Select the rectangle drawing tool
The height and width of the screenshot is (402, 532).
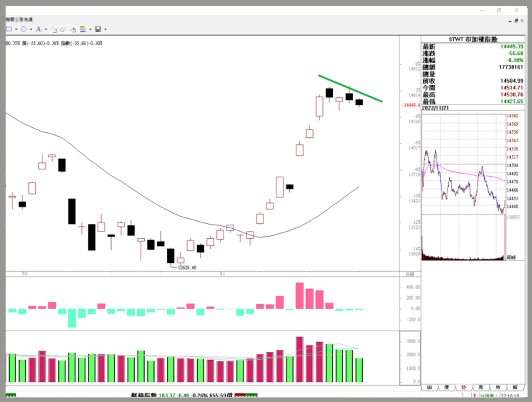[9, 29]
